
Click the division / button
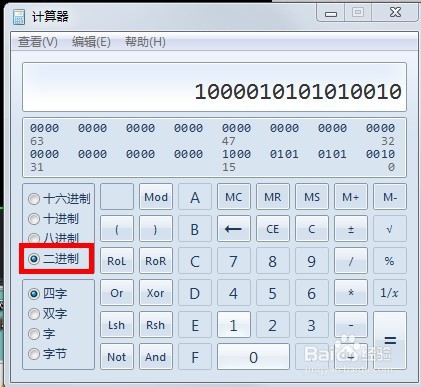(351, 261)
